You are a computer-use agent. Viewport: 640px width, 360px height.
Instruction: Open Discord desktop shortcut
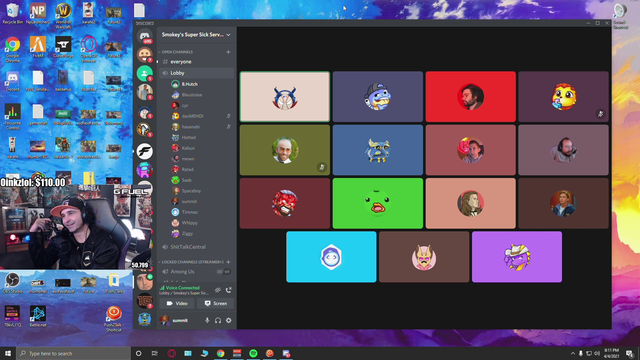tap(13, 81)
